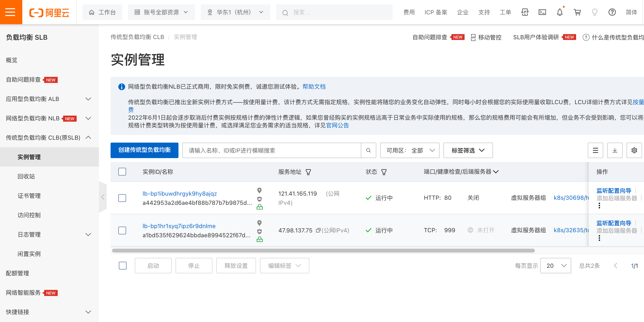
Task: Launch Cloud Shell terminal icon
Action: pos(542,12)
